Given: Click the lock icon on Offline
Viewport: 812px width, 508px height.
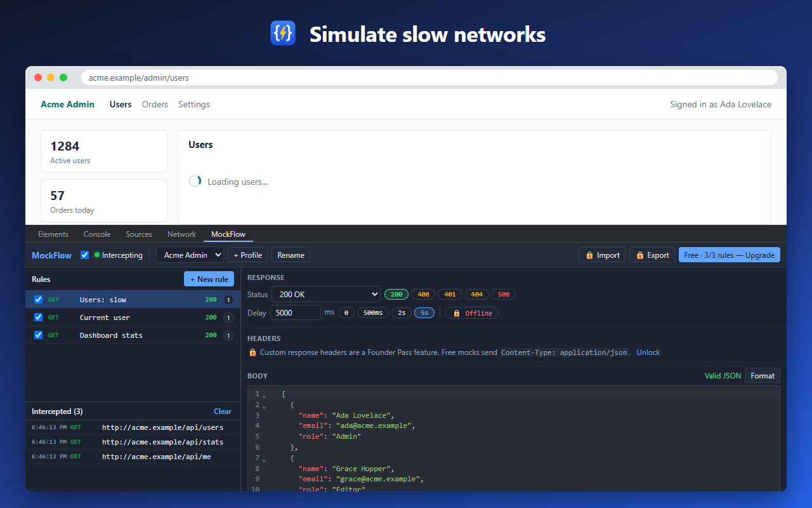Looking at the screenshot, I should tap(457, 313).
